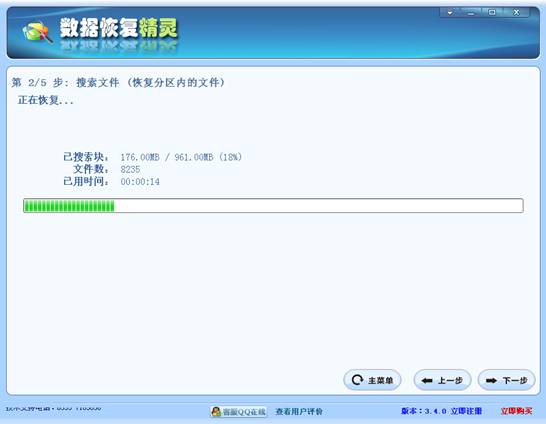Screen dimensions: 546x424
Task: Minimize the 数据恢复精灵 window
Action: pos(471,13)
